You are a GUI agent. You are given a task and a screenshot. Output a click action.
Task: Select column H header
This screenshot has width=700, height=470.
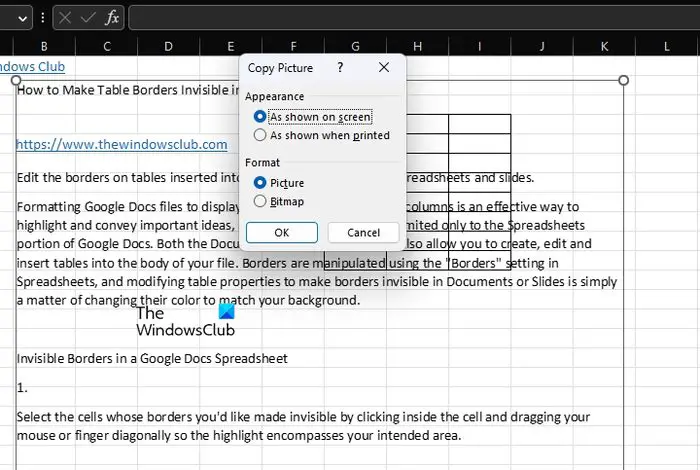point(417,46)
